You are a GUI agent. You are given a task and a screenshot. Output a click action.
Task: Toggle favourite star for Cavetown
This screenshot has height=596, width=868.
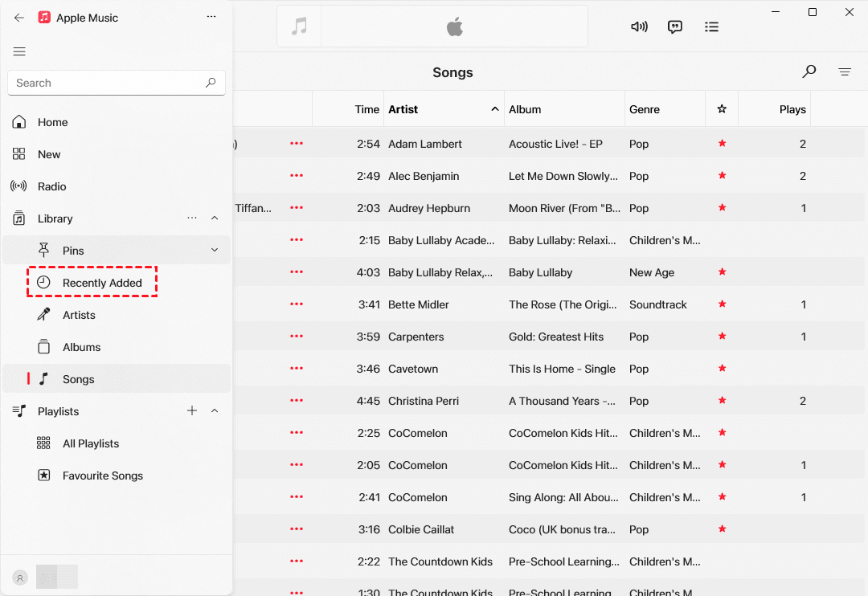pos(722,368)
